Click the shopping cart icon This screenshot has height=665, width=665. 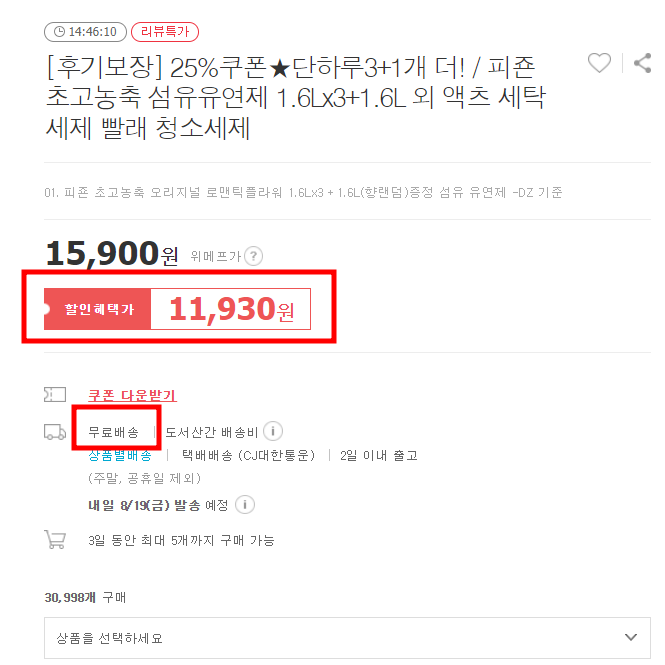pyautogui.click(x=55, y=539)
